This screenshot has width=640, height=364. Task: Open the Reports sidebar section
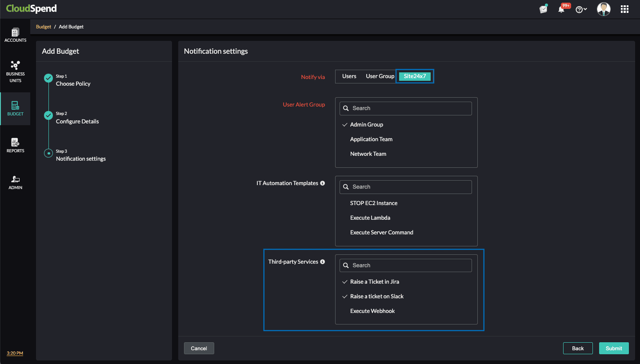(x=15, y=145)
